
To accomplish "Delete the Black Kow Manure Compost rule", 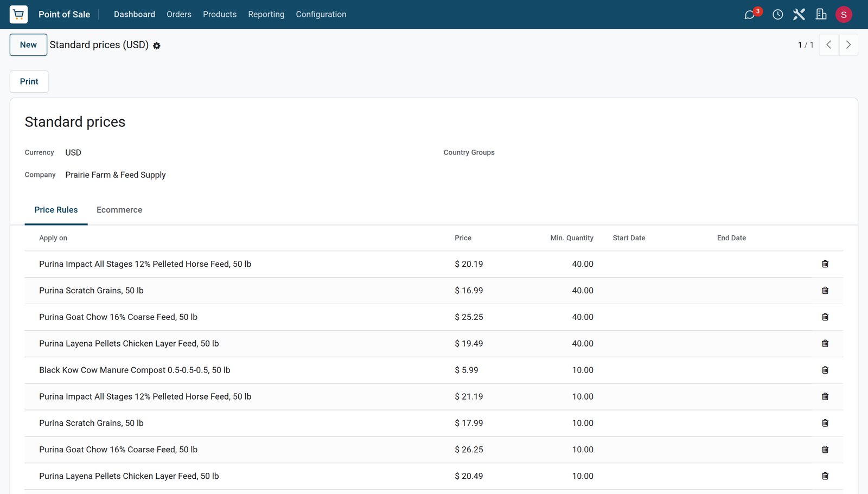I will [x=825, y=370].
